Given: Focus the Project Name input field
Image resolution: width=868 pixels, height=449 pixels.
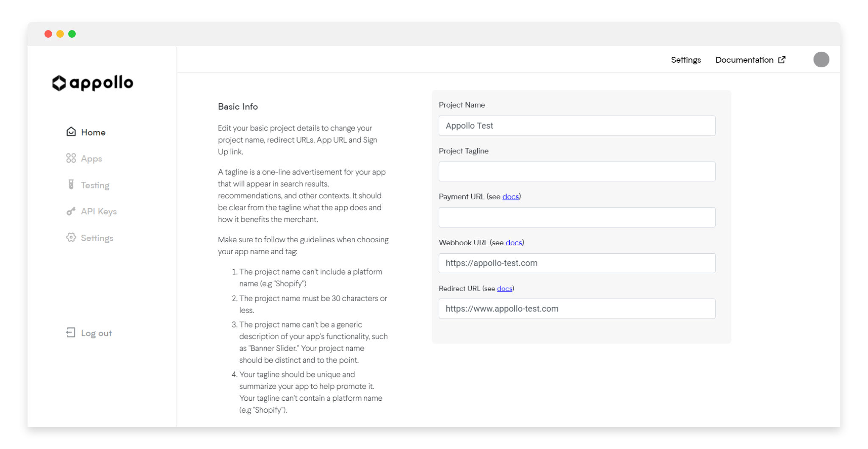Looking at the screenshot, I should (577, 126).
